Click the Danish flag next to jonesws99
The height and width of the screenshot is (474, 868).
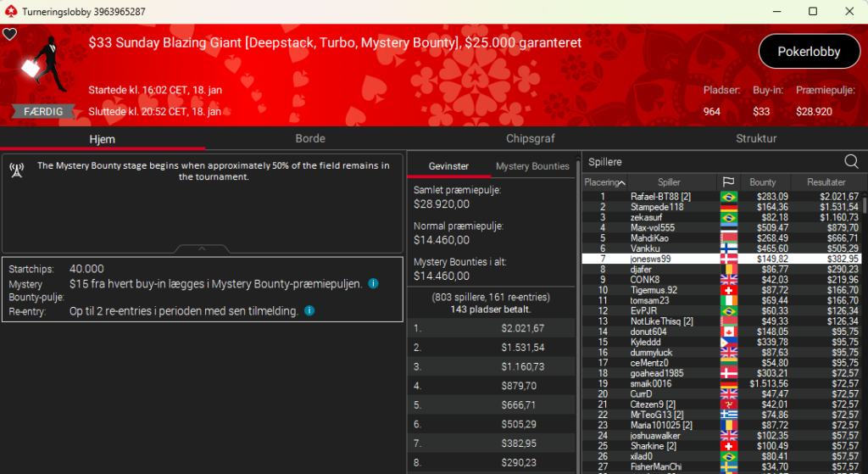point(728,259)
